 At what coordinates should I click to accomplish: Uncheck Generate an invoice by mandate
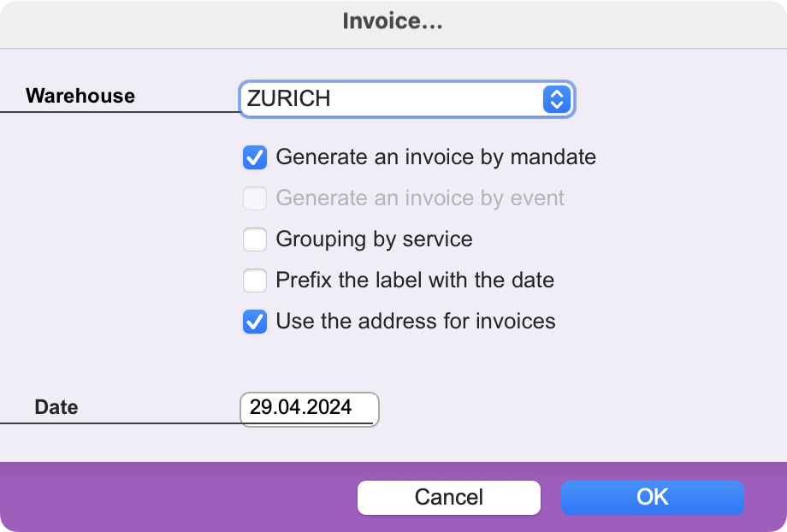[x=255, y=157]
